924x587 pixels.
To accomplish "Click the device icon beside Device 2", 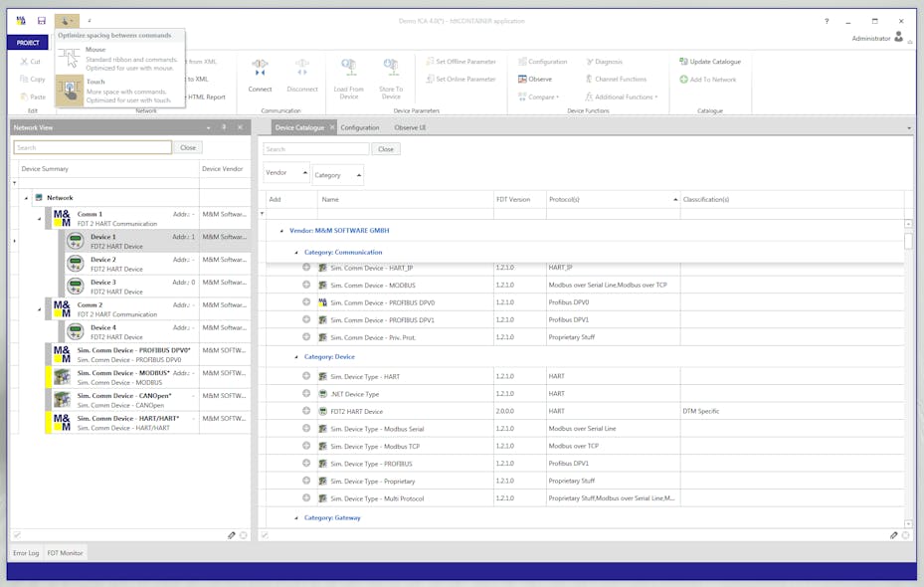I will pyautogui.click(x=76, y=264).
